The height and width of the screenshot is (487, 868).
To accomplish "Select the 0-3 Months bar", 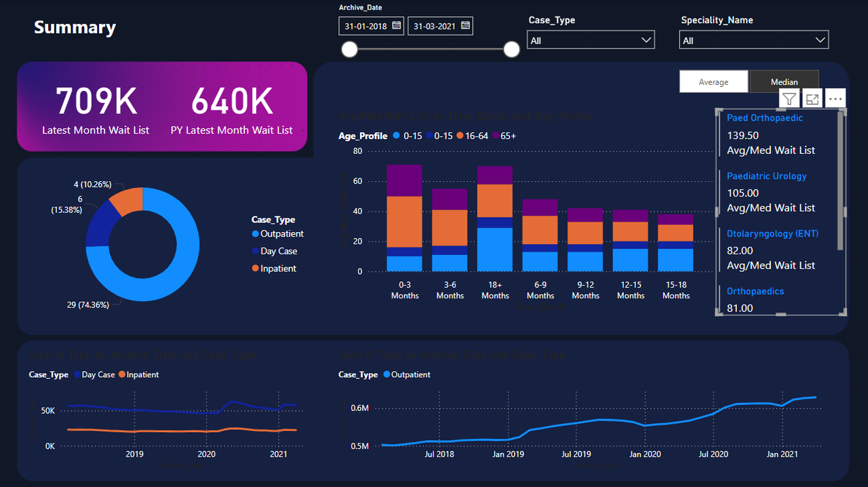I will (x=405, y=218).
